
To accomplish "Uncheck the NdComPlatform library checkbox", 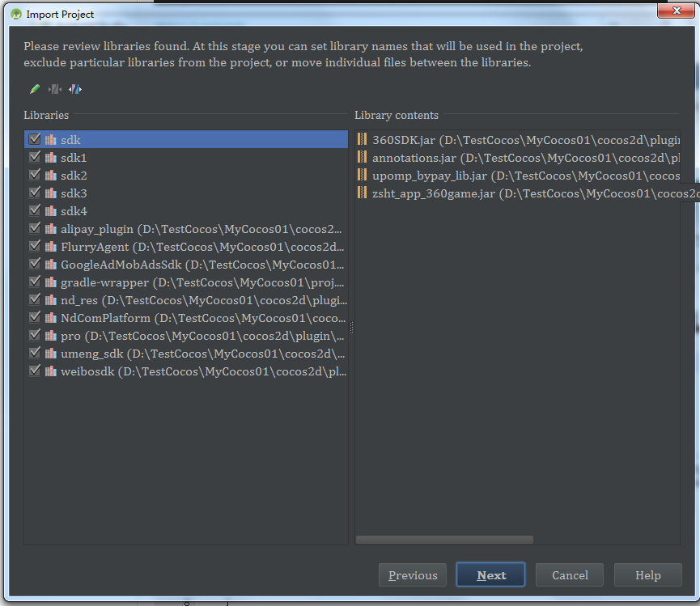I will tap(34, 317).
